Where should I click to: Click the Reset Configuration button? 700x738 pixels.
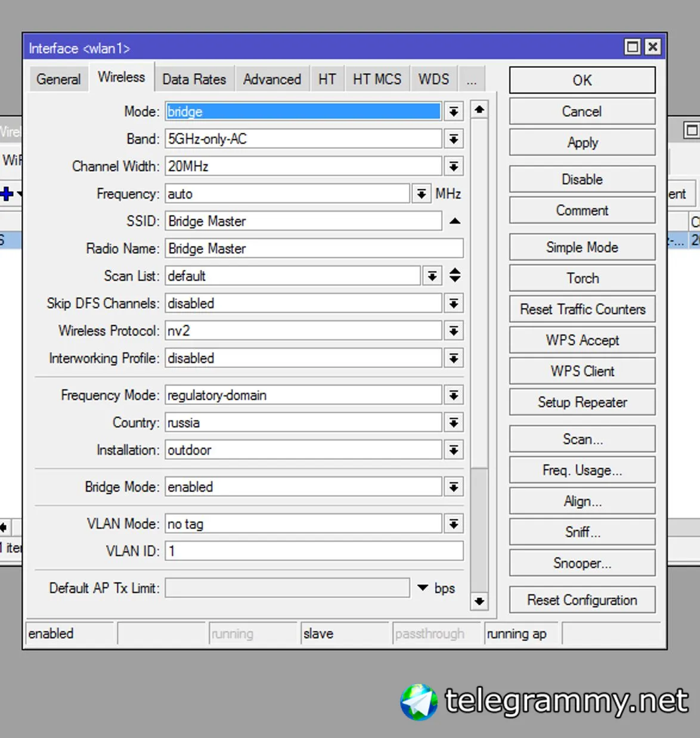pyautogui.click(x=583, y=600)
